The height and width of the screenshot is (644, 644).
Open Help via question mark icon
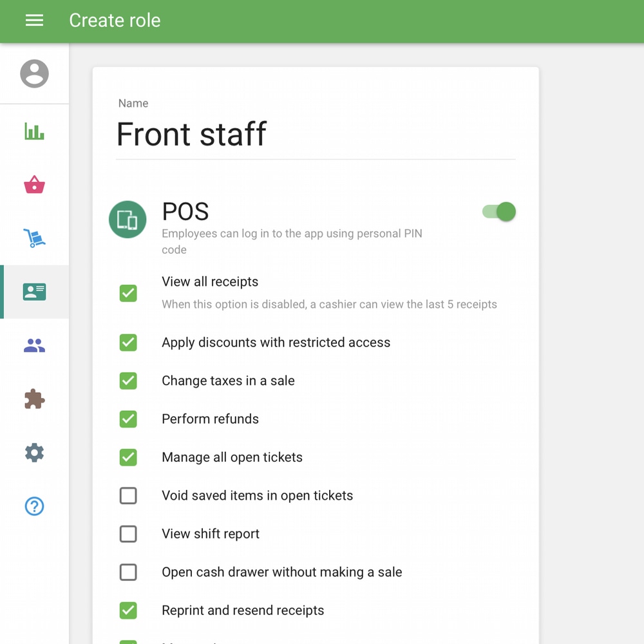point(35,506)
